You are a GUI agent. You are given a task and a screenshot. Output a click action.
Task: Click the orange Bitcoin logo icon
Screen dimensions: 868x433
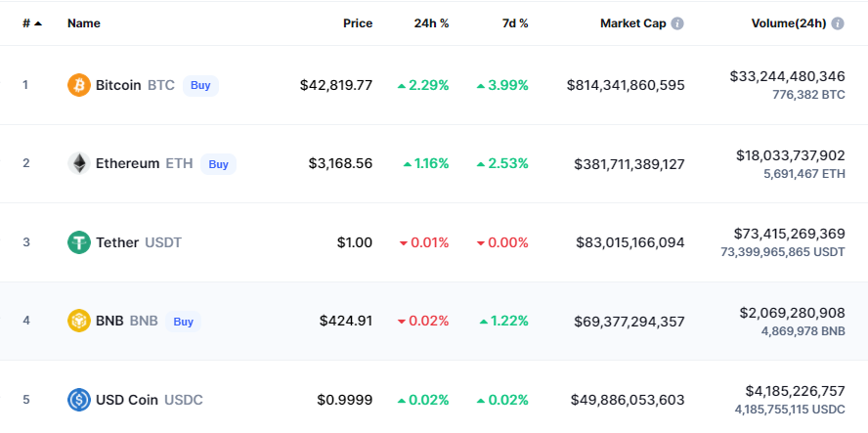point(78,85)
